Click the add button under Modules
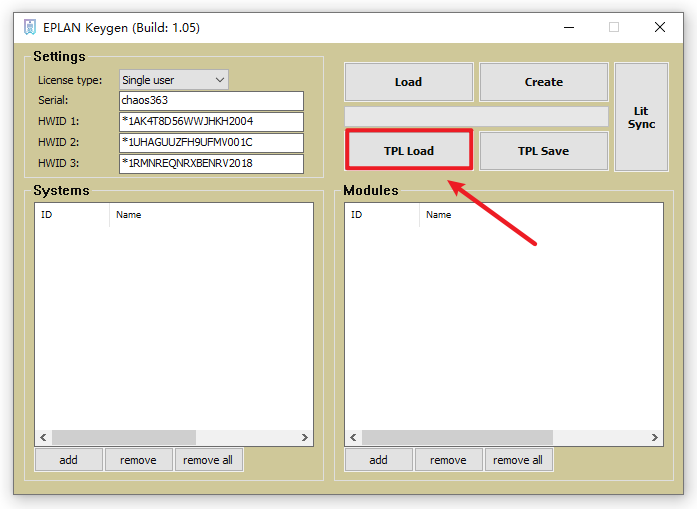The width and height of the screenshot is (697, 509). point(378,460)
